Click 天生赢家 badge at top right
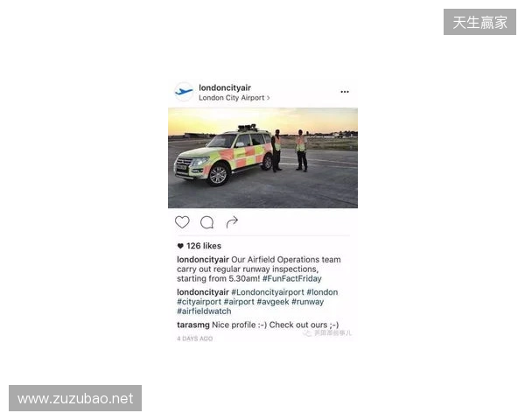The image size is (525, 420). pyautogui.click(x=479, y=22)
